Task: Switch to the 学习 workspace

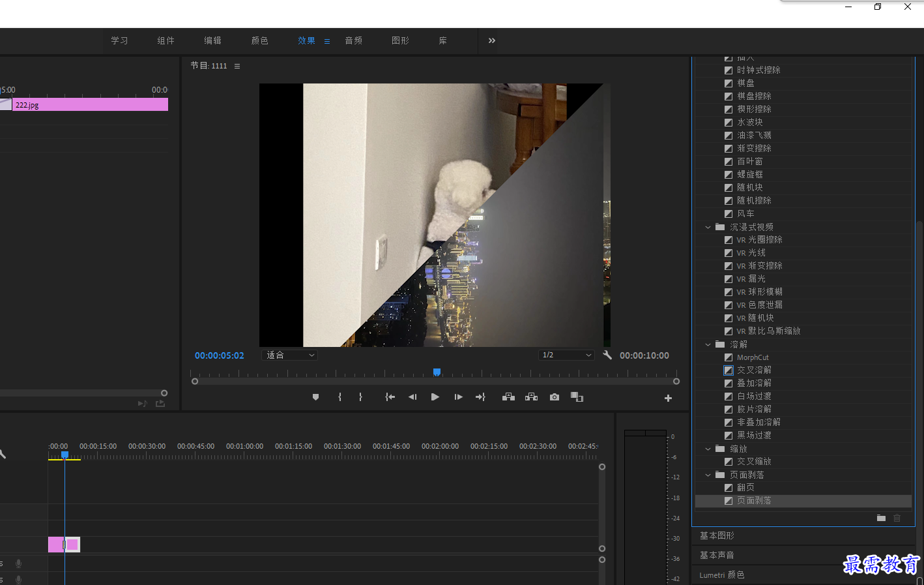Action: tap(119, 40)
